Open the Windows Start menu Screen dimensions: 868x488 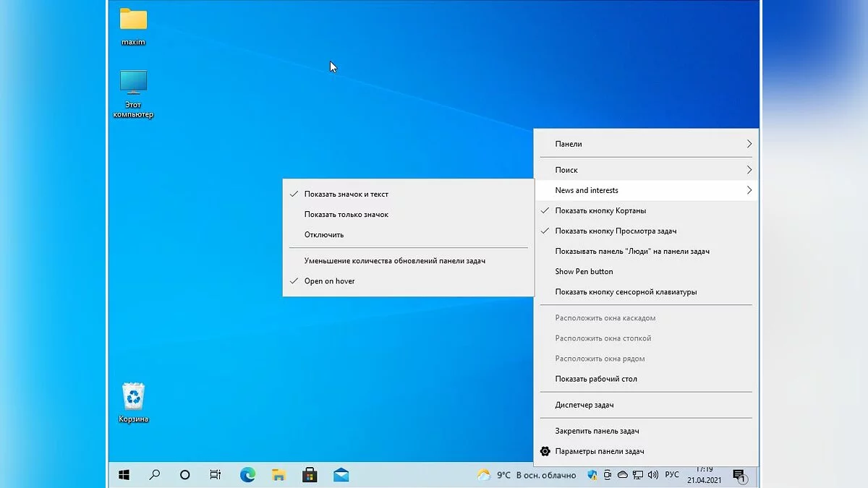(124, 475)
